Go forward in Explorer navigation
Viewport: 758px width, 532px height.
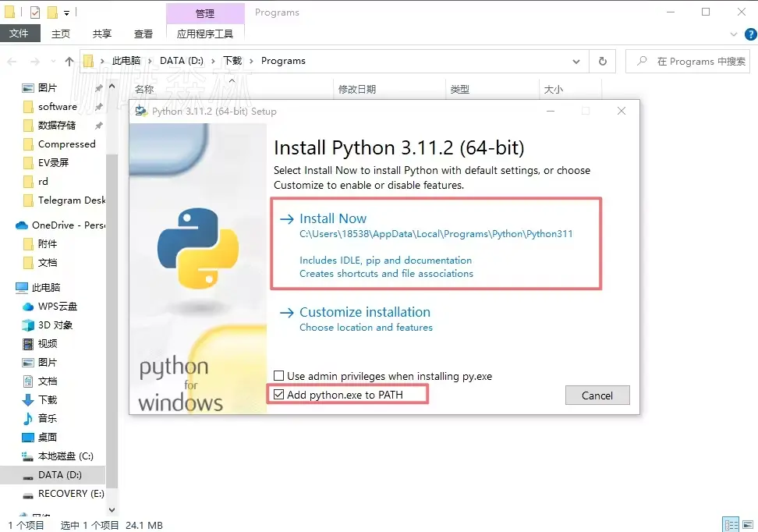35,62
